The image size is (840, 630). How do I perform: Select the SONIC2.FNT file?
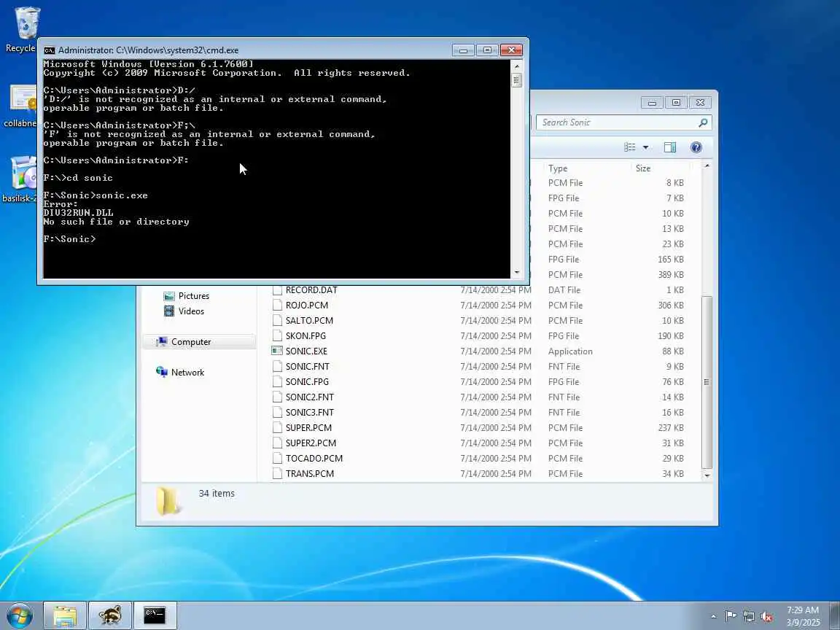(x=310, y=397)
